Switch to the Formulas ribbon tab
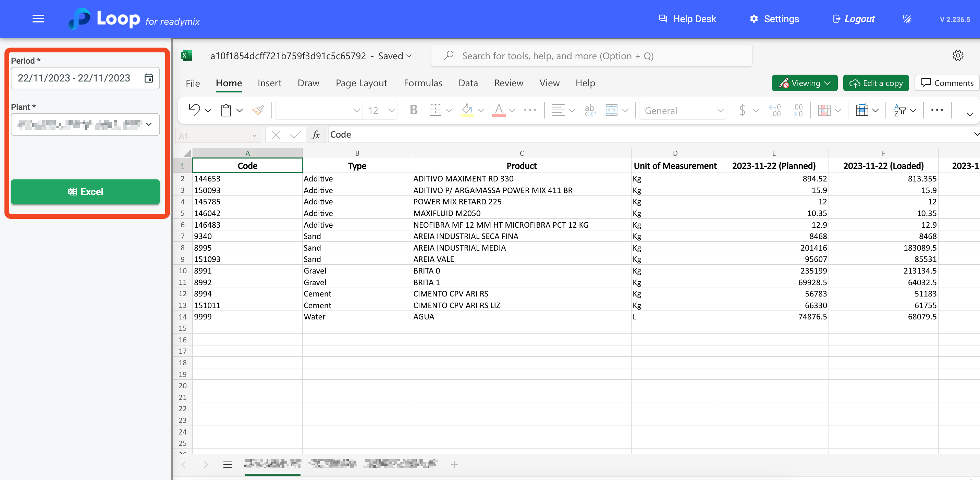 422,83
